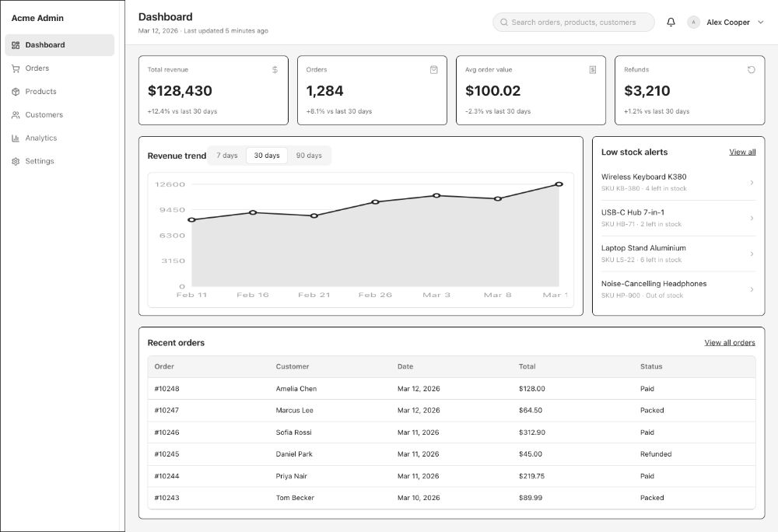The image size is (778, 532).
Task: Open the Analytics sidebar item
Action: 60,138
